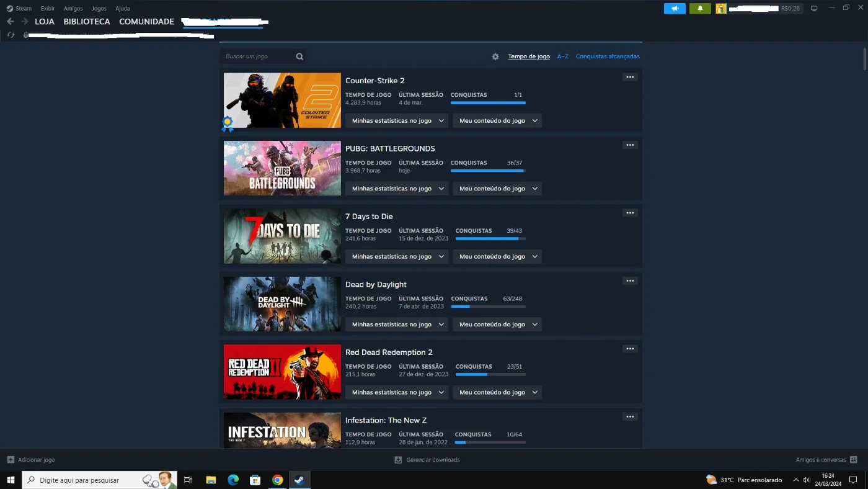Click the blue ribbon badge on the Counter-Strike 2 thumbnail
Viewport: 868px width, 489px height.
pos(228,123)
